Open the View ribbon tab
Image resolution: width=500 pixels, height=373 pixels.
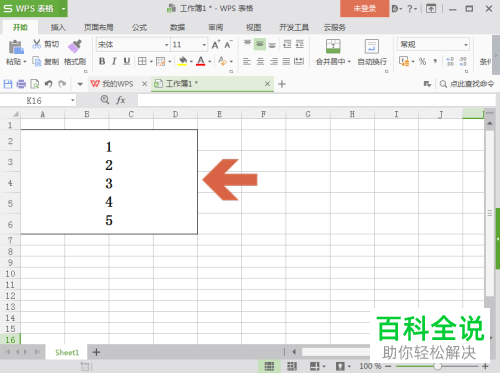click(x=254, y=27)
